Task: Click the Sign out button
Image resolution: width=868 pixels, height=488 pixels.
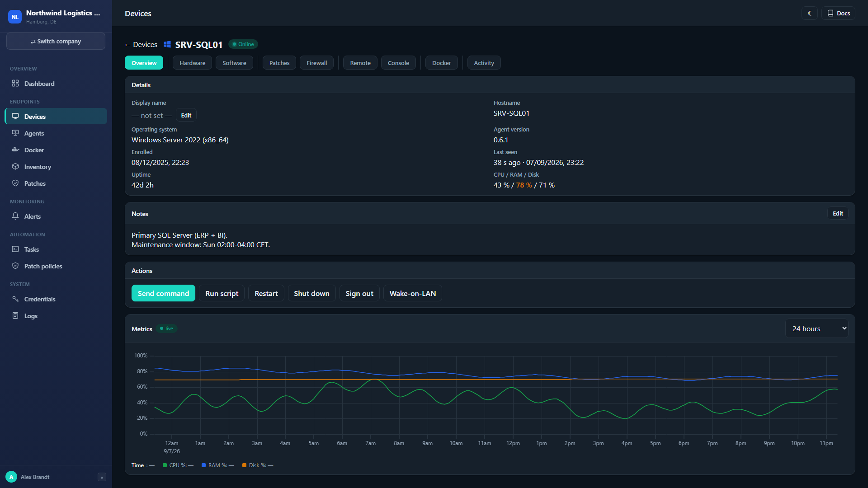Action: coord(359,293)
